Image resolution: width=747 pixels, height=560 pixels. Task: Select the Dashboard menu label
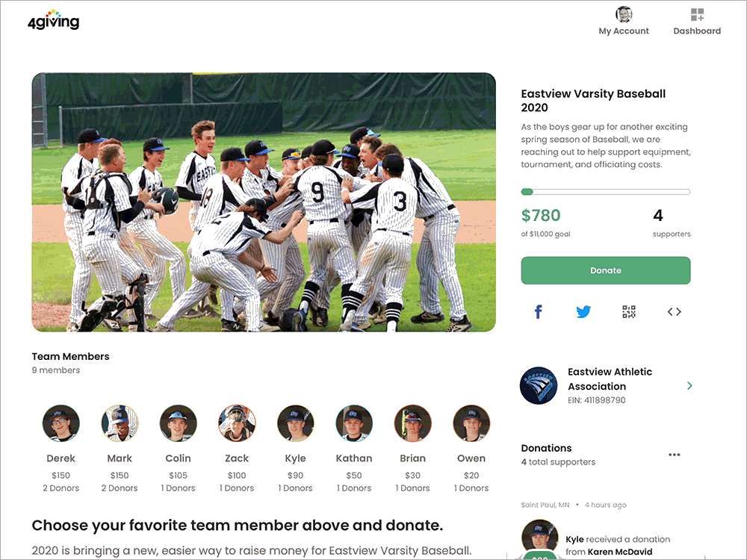[697, 31]
